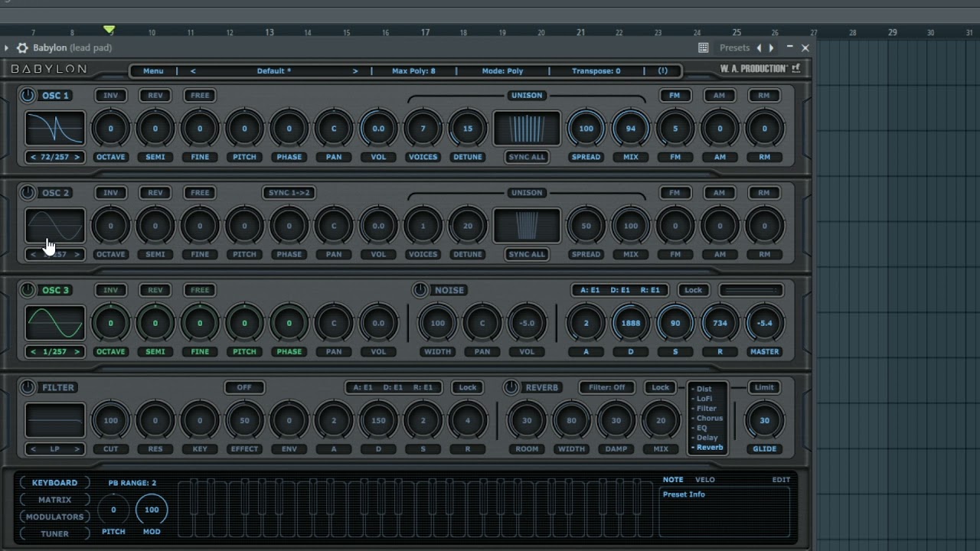Image resolution: width=980 pixels, height=551 pixels.
Task: Toggle the Limit button
Action: pyautogui.click(x=764, y=387)
